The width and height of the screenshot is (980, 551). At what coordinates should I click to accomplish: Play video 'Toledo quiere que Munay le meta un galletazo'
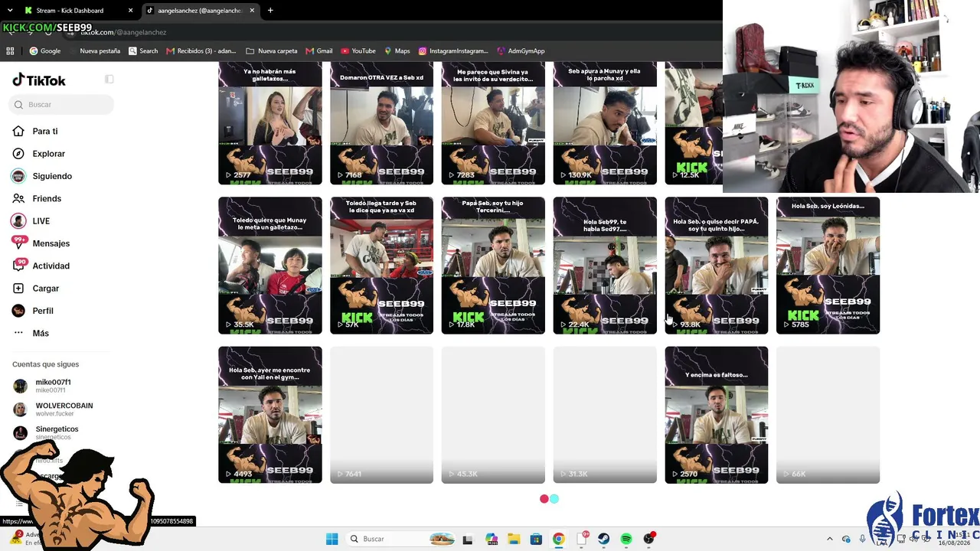click(270, 266)
